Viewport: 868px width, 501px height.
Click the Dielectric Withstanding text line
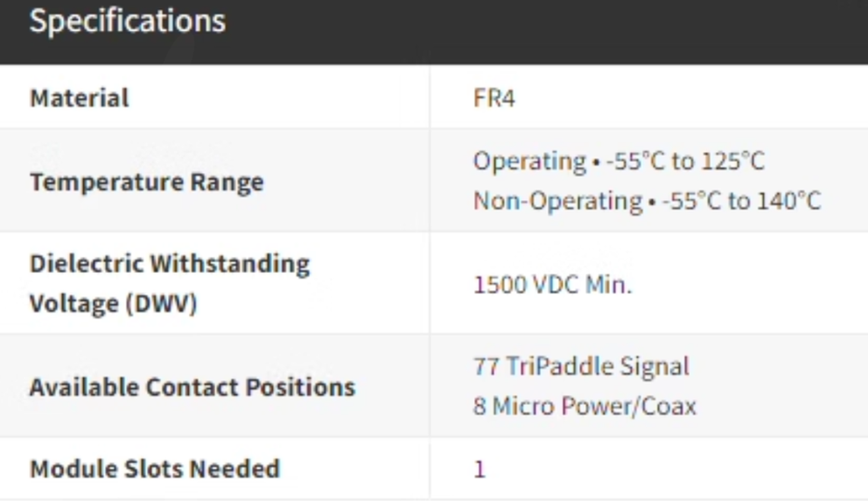(x=170, y=264)
